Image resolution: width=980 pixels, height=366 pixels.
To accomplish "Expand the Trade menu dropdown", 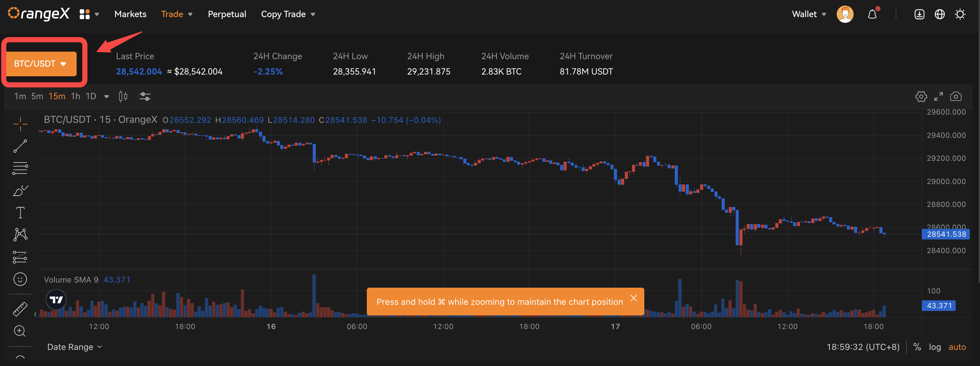I will pyautogui.click(x=177, y=14).
